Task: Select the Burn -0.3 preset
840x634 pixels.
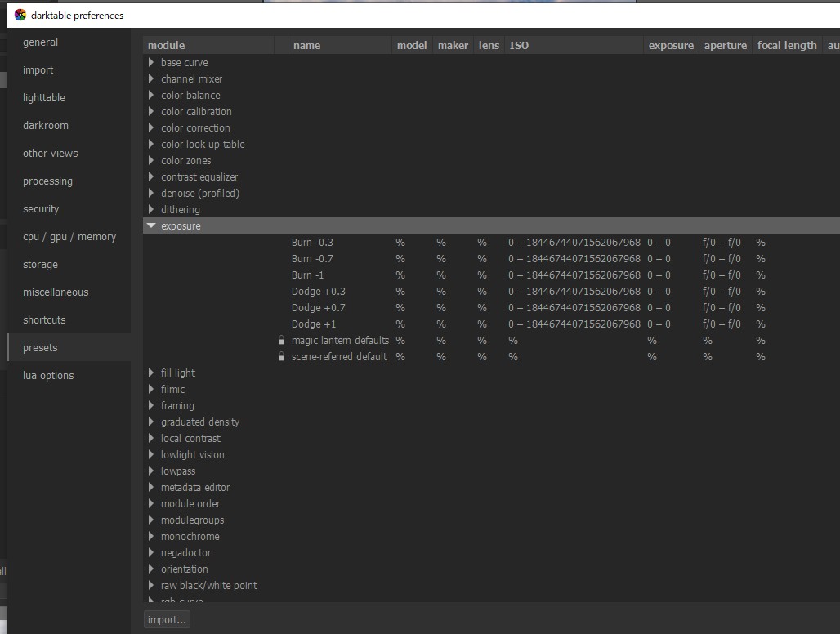Action: coord(312,242)
